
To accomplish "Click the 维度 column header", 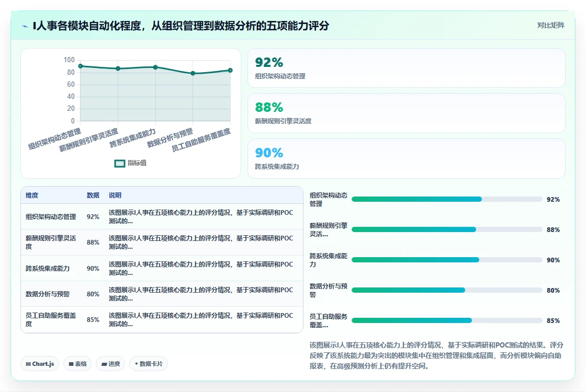I will click(x=32, y=195).
